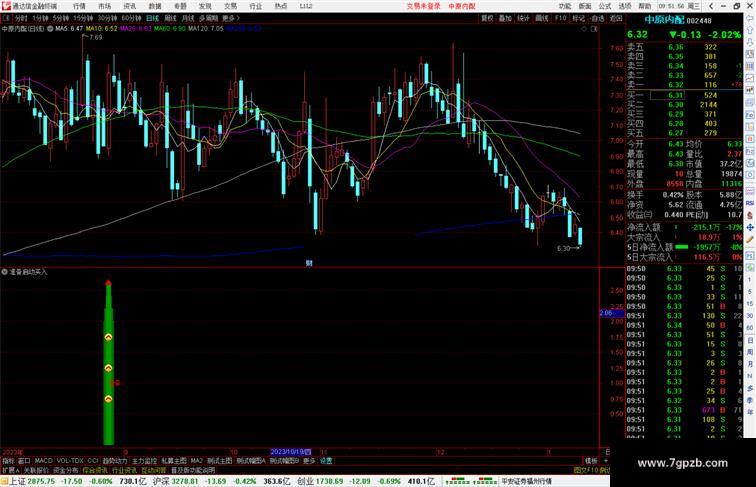Open the 关联报价 tab
This screenshot has width=756, height=487.
pos(36,470)
